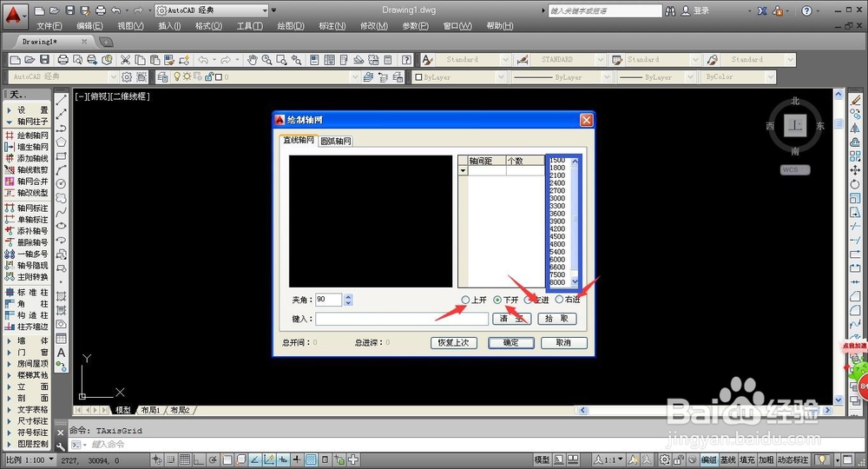Open Layer Properties Manager icon

(162, 77)
